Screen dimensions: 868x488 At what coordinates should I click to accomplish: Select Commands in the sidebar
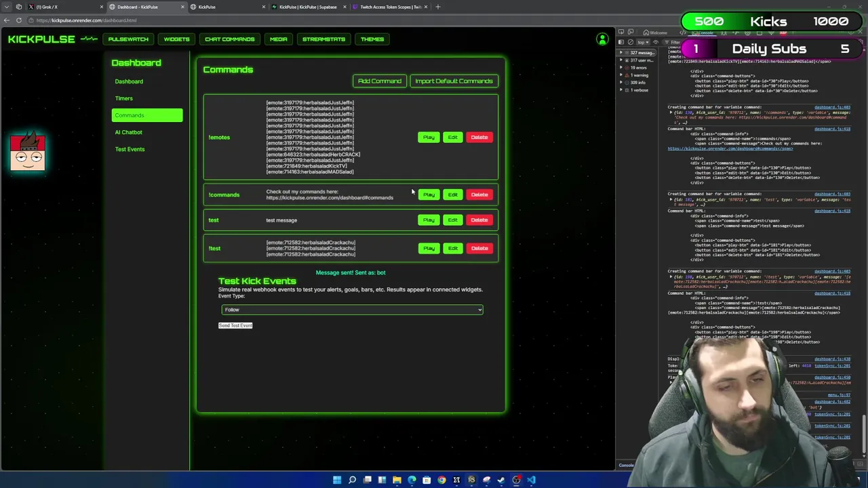(147, 115)
